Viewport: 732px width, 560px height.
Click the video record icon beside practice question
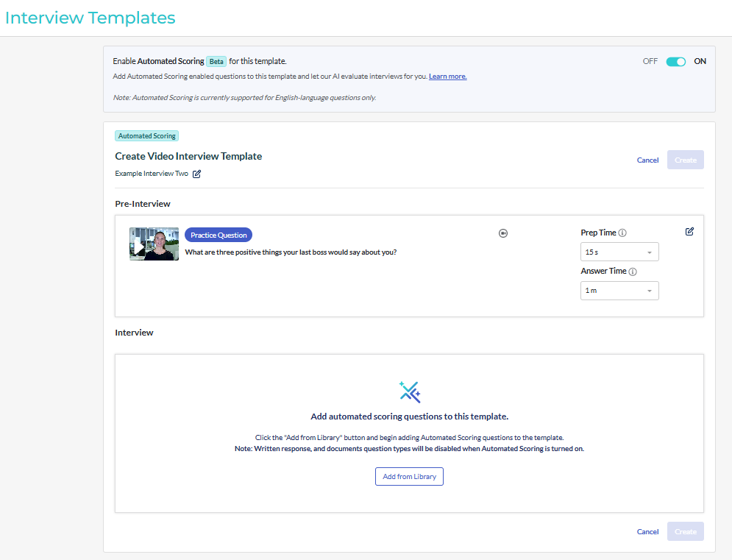pyautogui.click(x=502, y=233)
